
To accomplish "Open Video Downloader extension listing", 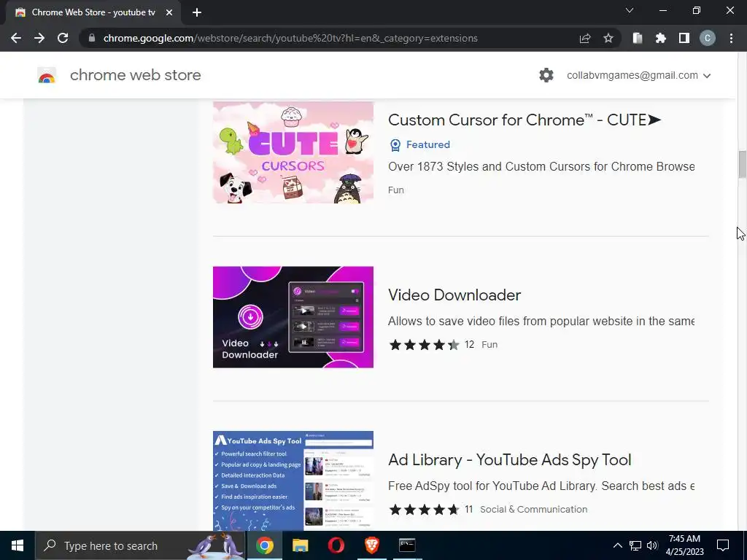I will pyautogui.click(x=454, y=295).
